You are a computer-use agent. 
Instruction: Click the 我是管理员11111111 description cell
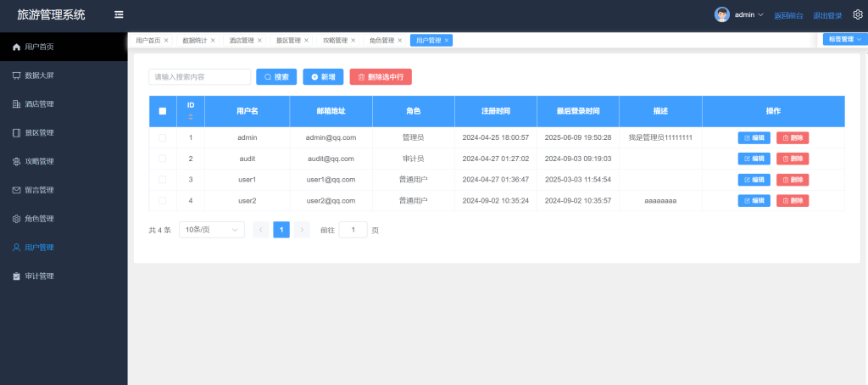pyautogui.click(x=660, y=137)
